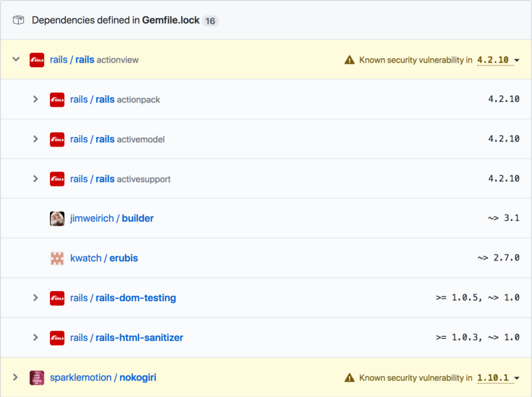Click Known security vulnerability text in nokogiri row
532x397 pixels.
(416, 378)
